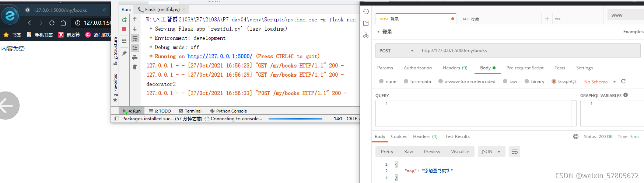Expand the No Schema dropdown

coord(615,82)
